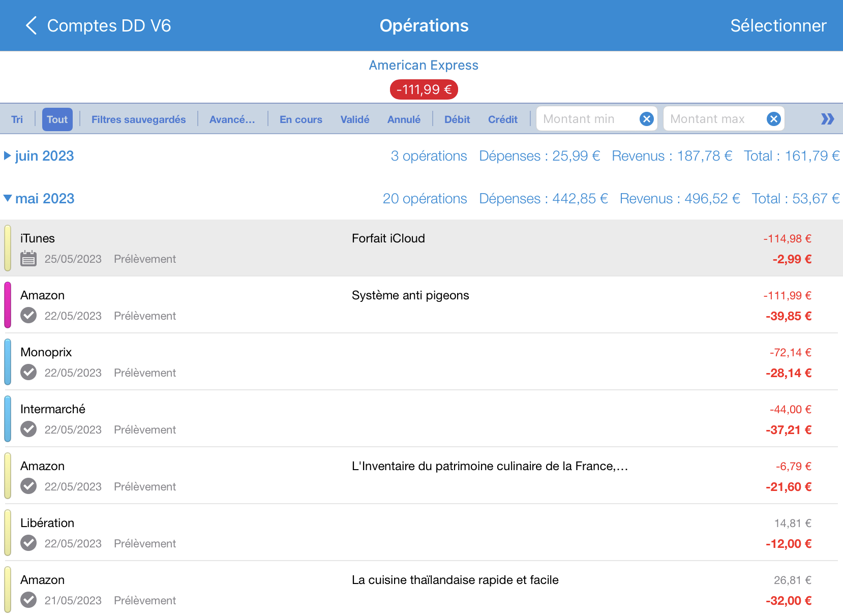The width and height of the screenshot is (843, 616).
Task: Tap the blue category bar on Intermarché row
Action: [8, 419]
